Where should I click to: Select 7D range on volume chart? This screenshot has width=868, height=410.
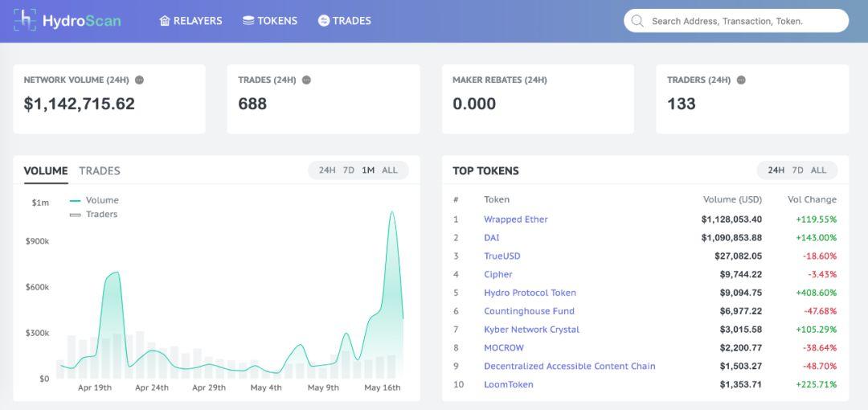(x=349, y=170)
